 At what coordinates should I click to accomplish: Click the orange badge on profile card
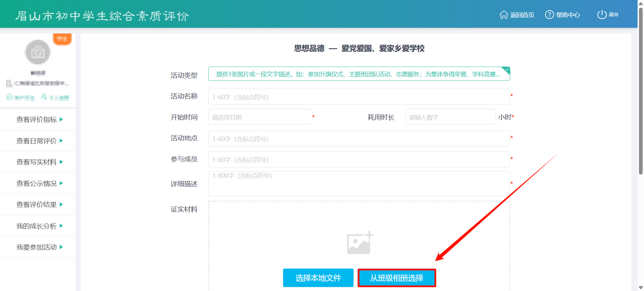62,39
